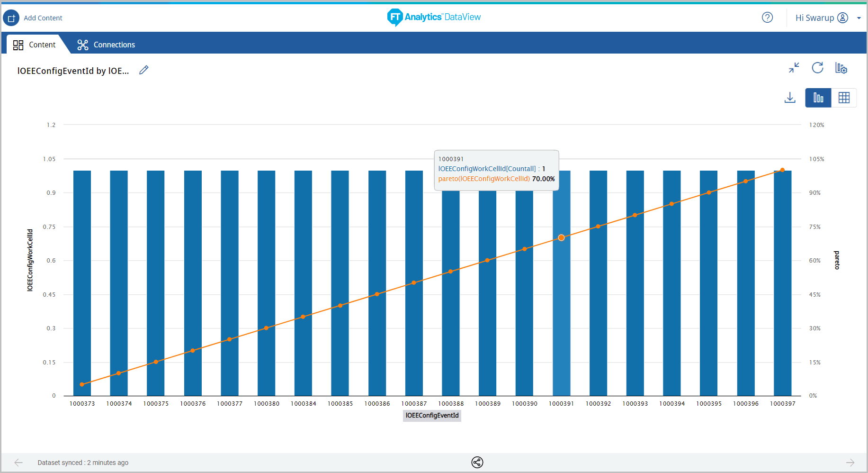Screen dimensions: 868x473
Task: Open the Hi Swarup account dropdown
Action: click(x=859, y=18)
